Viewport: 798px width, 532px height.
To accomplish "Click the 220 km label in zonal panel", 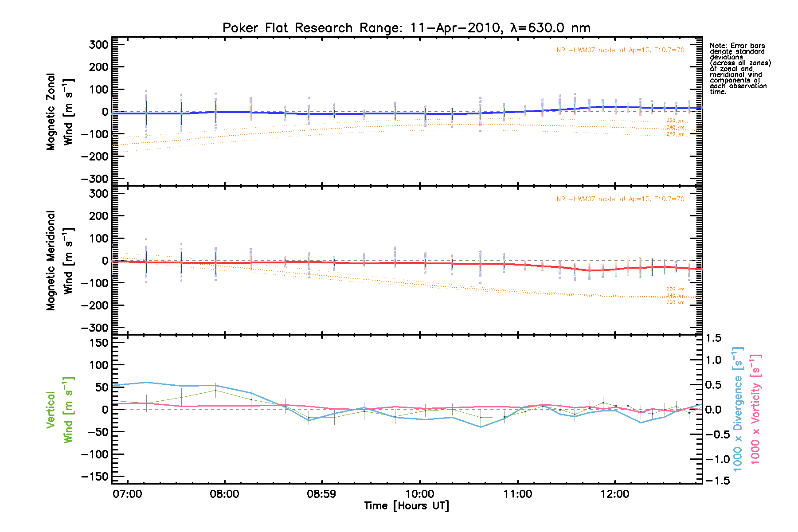I will pyautogui.click(x=675, y=121).
